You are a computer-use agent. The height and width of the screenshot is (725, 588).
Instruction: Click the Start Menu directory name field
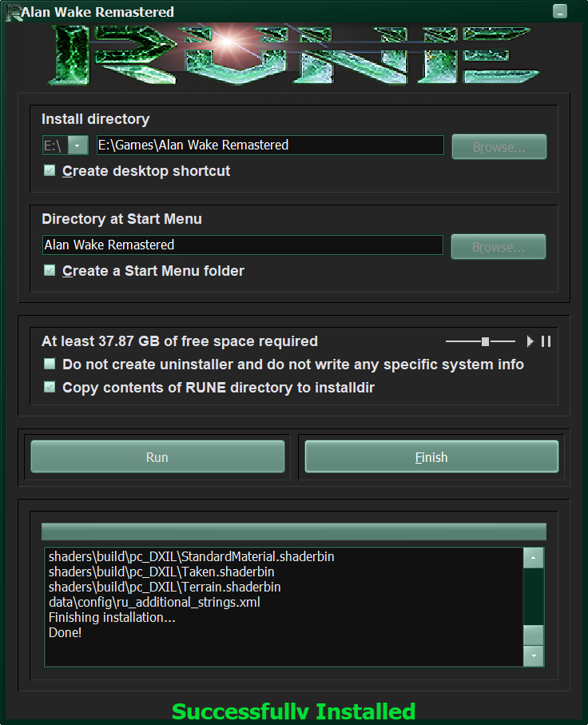(242, 245)
